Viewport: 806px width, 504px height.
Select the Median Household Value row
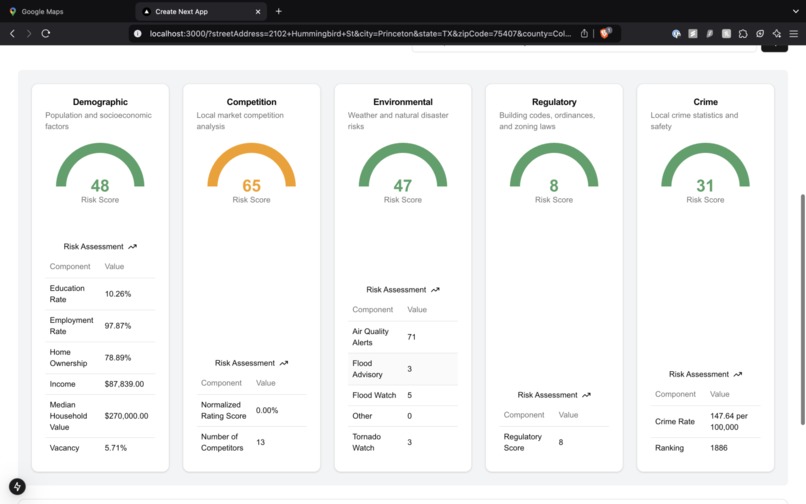[100, 416]
